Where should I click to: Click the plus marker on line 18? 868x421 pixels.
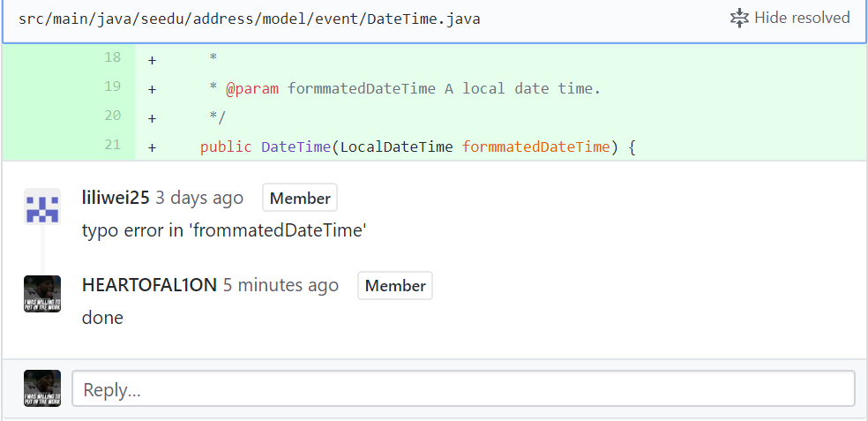coord(152,60)
